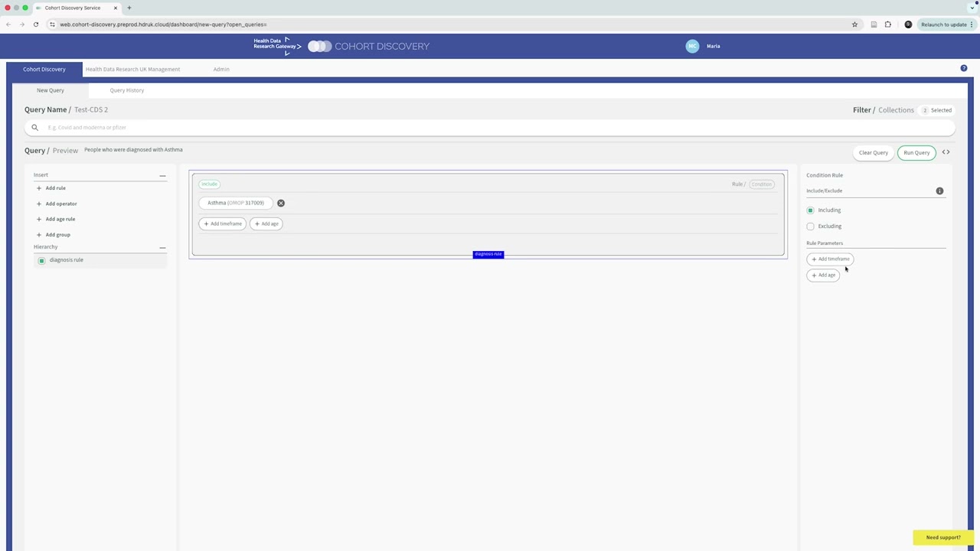980x551 pixels.
Task: Open the browser tab search dropdown
Action: 972,8
